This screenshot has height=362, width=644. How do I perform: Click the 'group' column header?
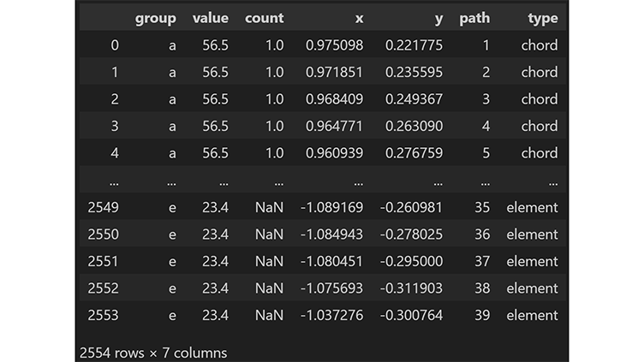pyautogui.click(x=155, y=18)
